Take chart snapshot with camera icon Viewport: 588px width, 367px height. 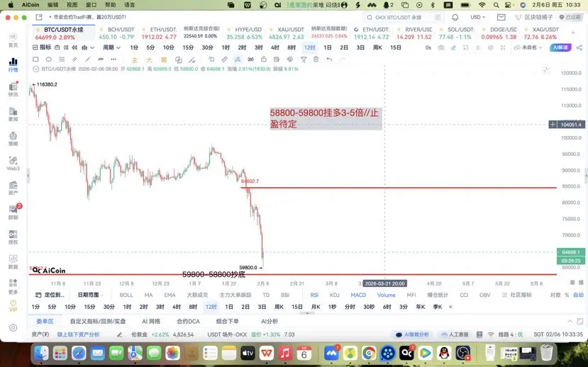click(441, 47)
